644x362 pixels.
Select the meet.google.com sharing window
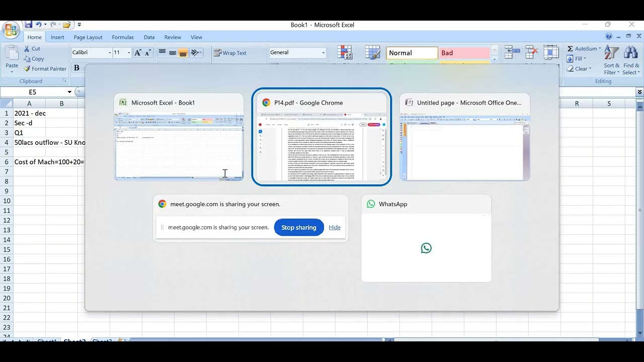[x=251, y=218]
